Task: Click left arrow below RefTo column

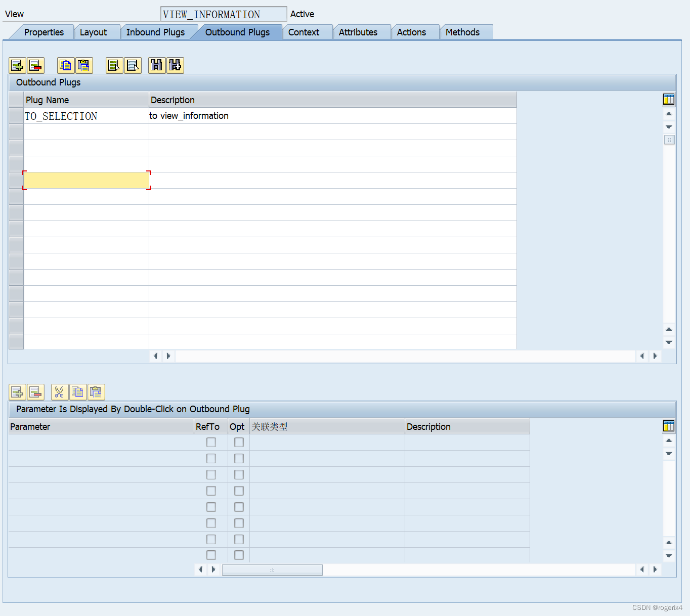Action: (x=200, y=569)
